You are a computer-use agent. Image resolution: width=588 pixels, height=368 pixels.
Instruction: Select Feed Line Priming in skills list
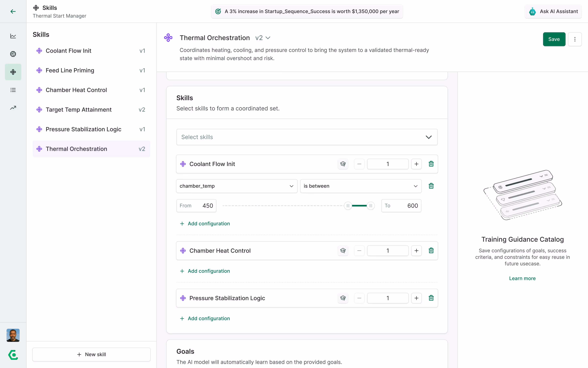tap(91, 70)
